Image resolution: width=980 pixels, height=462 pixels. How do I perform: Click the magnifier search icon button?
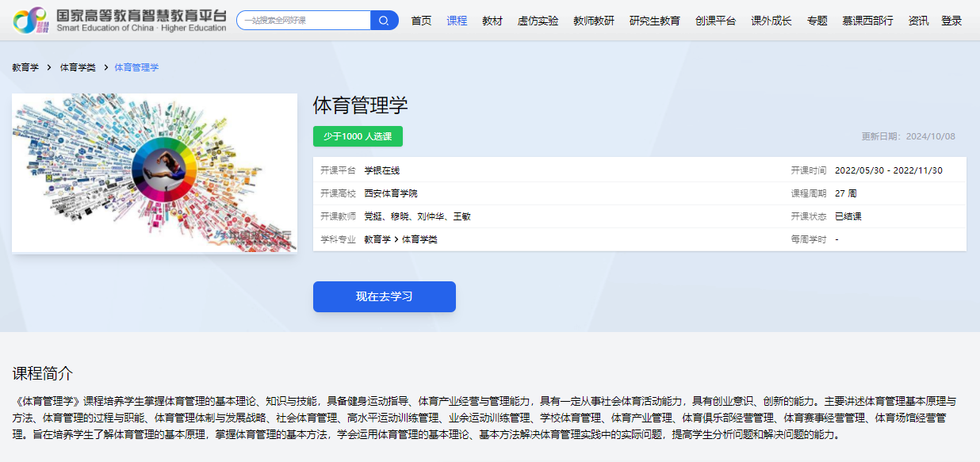(x=384, y=21)
